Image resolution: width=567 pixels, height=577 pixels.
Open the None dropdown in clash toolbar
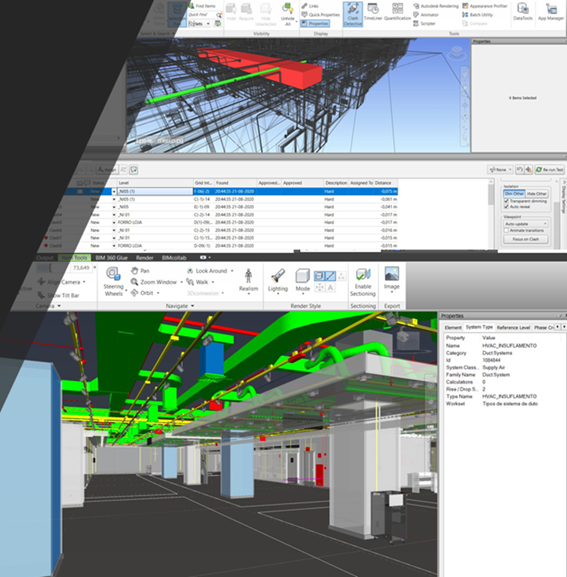500,170
